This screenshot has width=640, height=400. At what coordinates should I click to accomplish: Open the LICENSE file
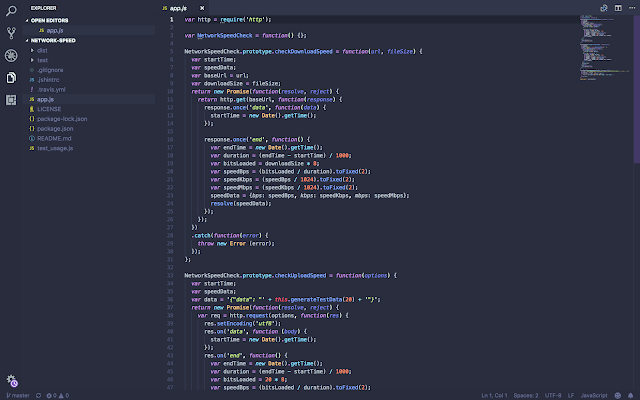(x=89, y=109)
